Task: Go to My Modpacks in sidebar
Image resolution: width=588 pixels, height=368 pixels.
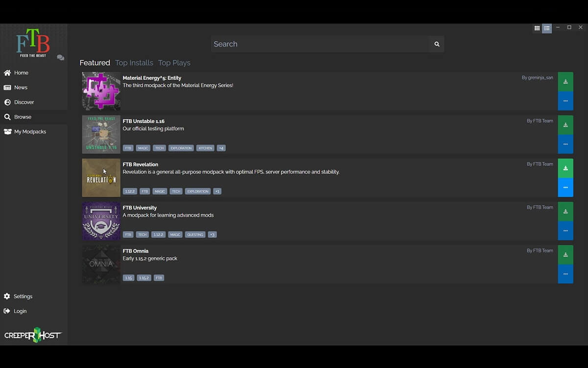Action: [x=29, y=131]
